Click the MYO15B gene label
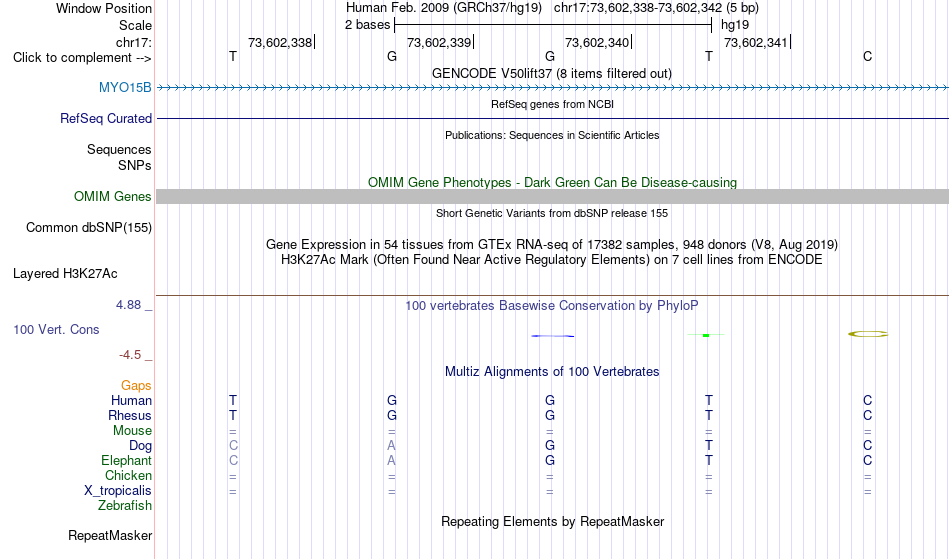950x559 pixels. click(x=125, y=88)
